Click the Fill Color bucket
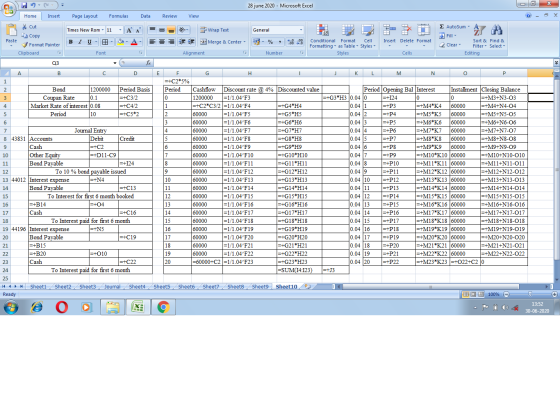Viewport: 560px width, 417px height. [121, 42]
